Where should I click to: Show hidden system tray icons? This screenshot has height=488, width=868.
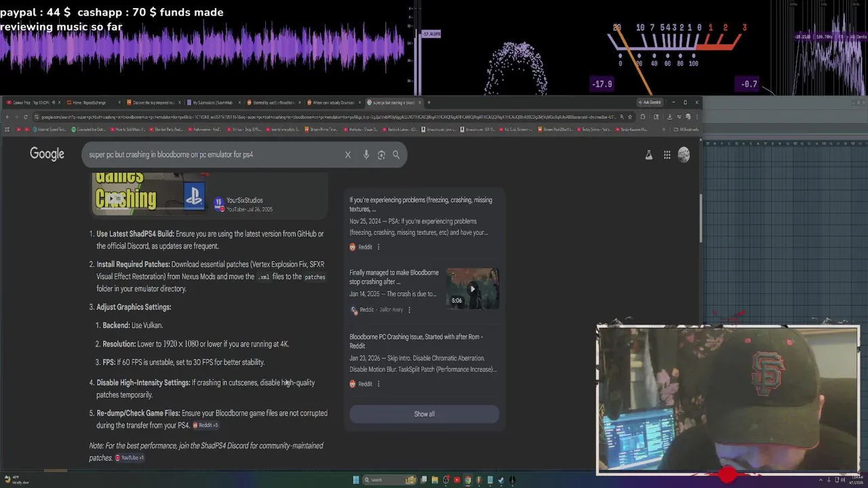(819, 480)
